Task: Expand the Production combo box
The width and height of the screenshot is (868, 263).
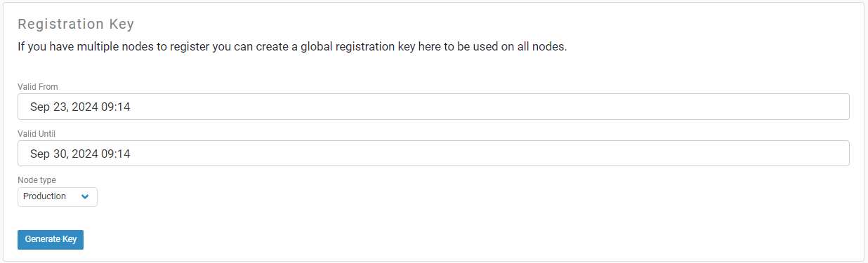Action: (58, 196)
